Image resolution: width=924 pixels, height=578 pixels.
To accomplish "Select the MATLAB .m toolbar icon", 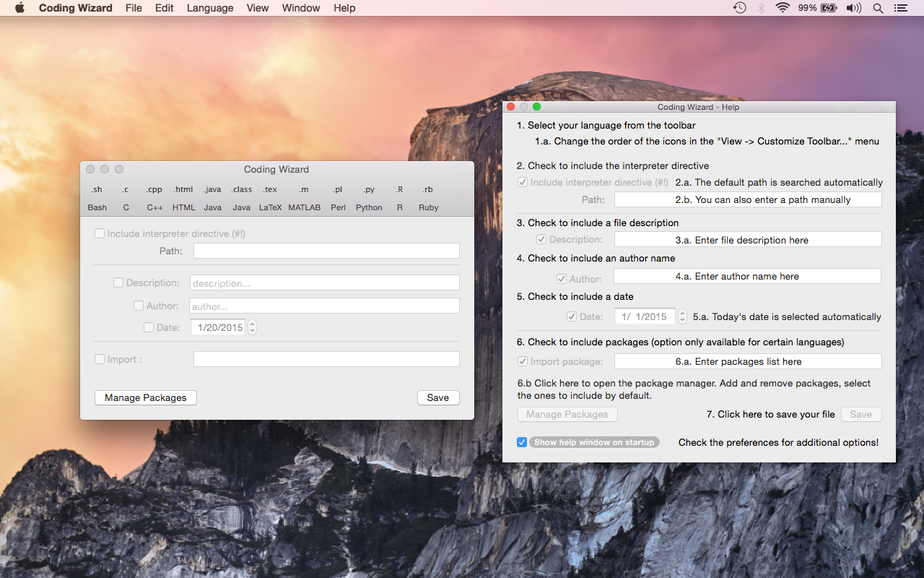I will point(304,198).
